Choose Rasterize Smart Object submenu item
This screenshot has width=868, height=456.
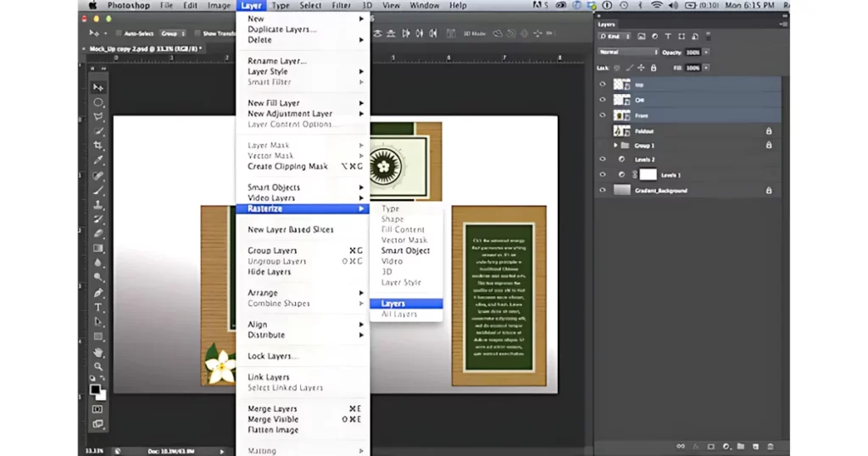(x=406, y=251)
